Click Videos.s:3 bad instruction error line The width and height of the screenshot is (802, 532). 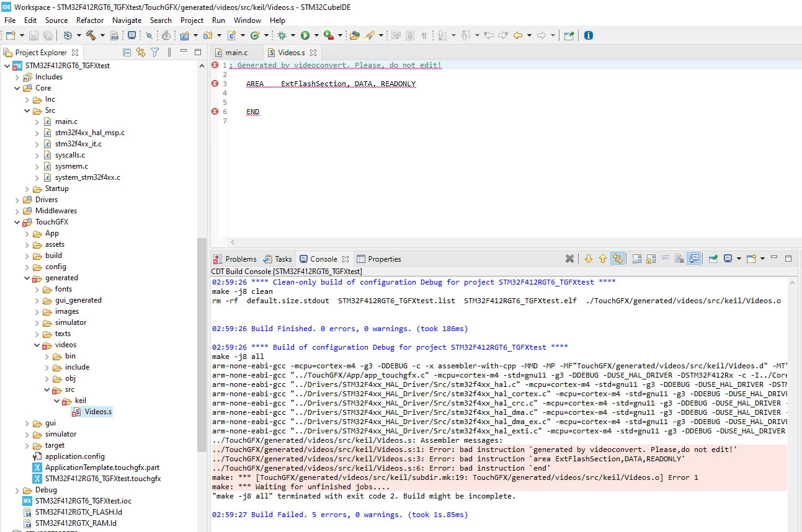pyautogui.click(x=448, y=459)
